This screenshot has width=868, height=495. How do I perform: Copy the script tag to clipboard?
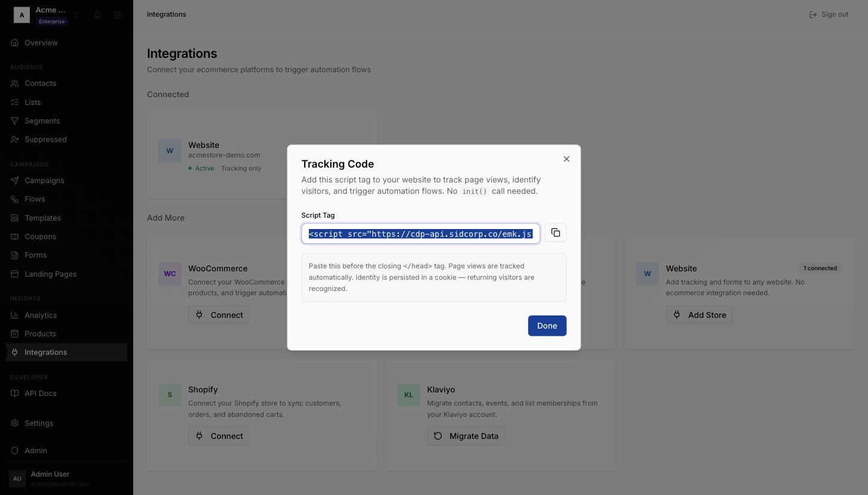tap(556, 233)
